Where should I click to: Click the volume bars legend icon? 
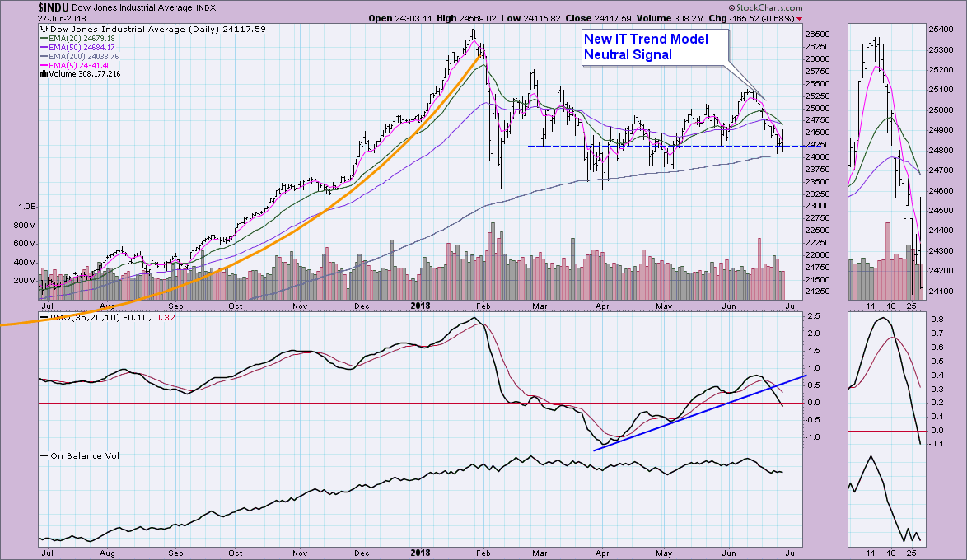[x=44, y=74]
